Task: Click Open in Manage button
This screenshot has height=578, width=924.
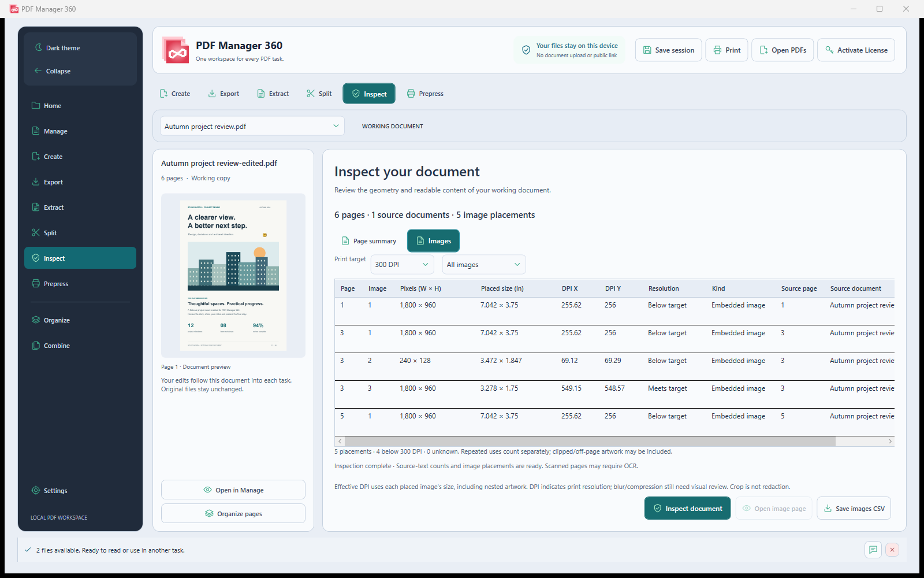Action: 233,490
